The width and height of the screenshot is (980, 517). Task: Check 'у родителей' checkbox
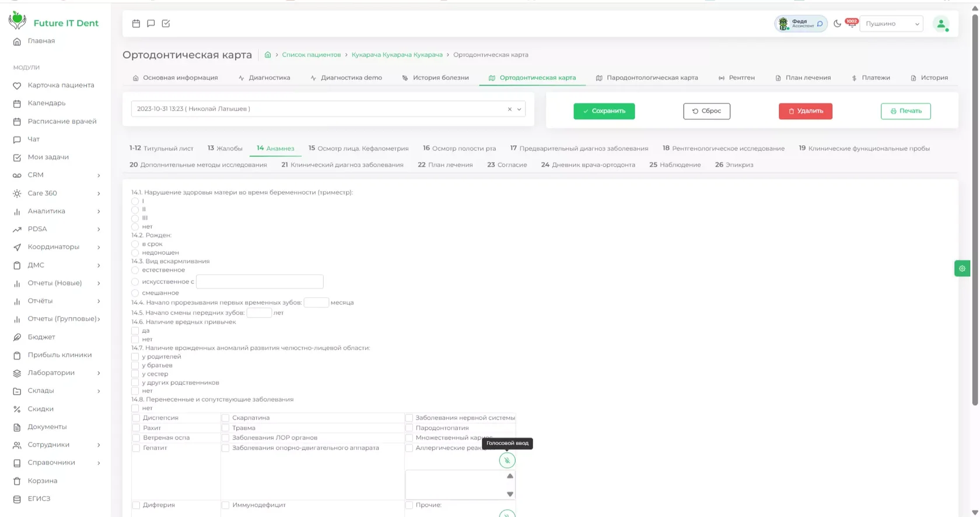135,357
